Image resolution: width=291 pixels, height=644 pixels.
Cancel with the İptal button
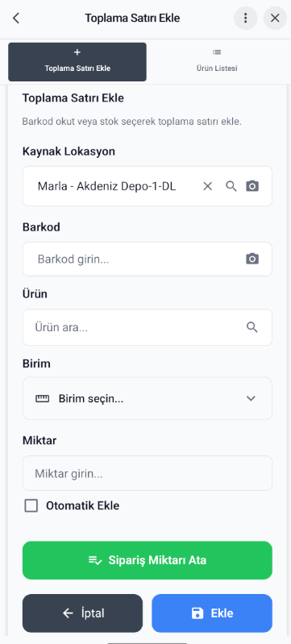click(82, 613)
